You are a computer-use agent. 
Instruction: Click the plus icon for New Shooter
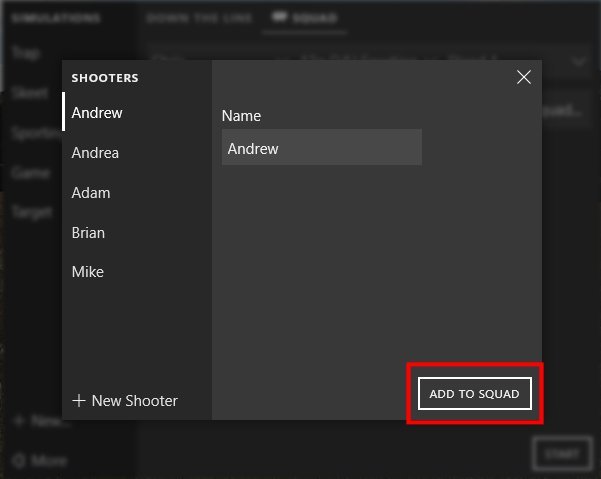pos(79,401)
